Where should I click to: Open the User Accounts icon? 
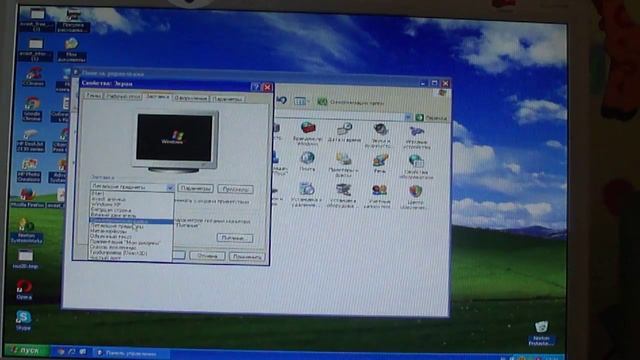click(379, 196)
